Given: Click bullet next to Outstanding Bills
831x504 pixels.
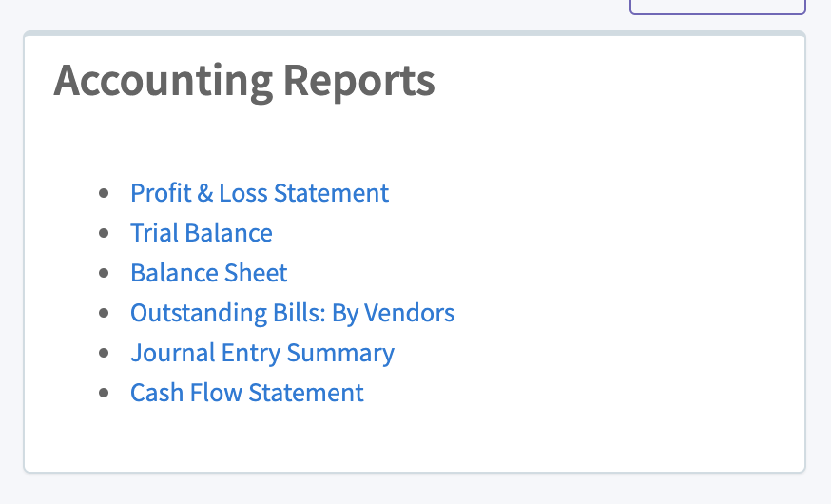Looking at the screenshot, I should (x=104, y=313).
